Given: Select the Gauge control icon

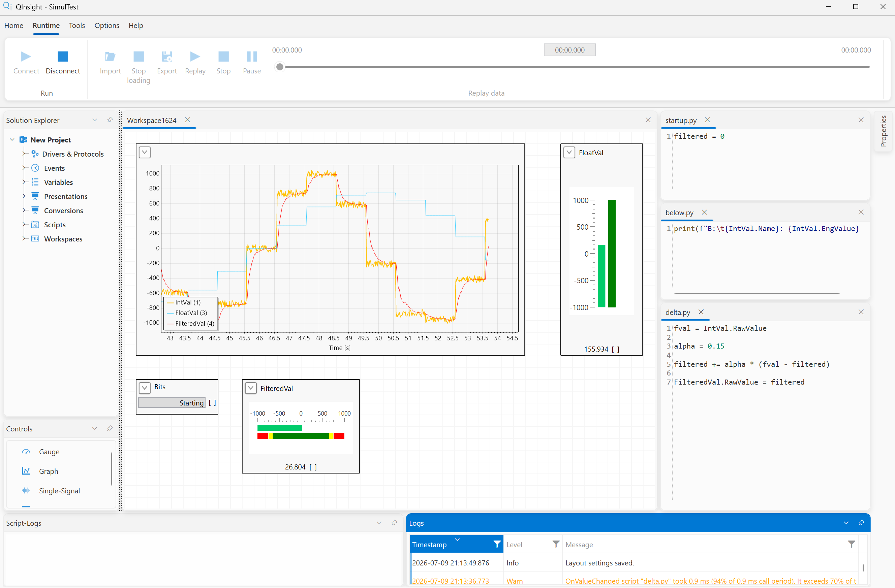Looking at the screenshot, I should coord(26,452).
